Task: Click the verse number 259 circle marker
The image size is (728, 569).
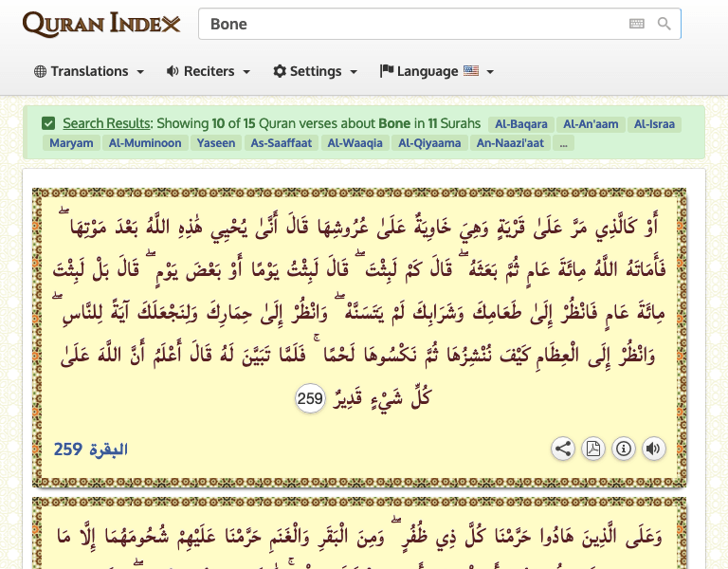Action: [310, 399]
